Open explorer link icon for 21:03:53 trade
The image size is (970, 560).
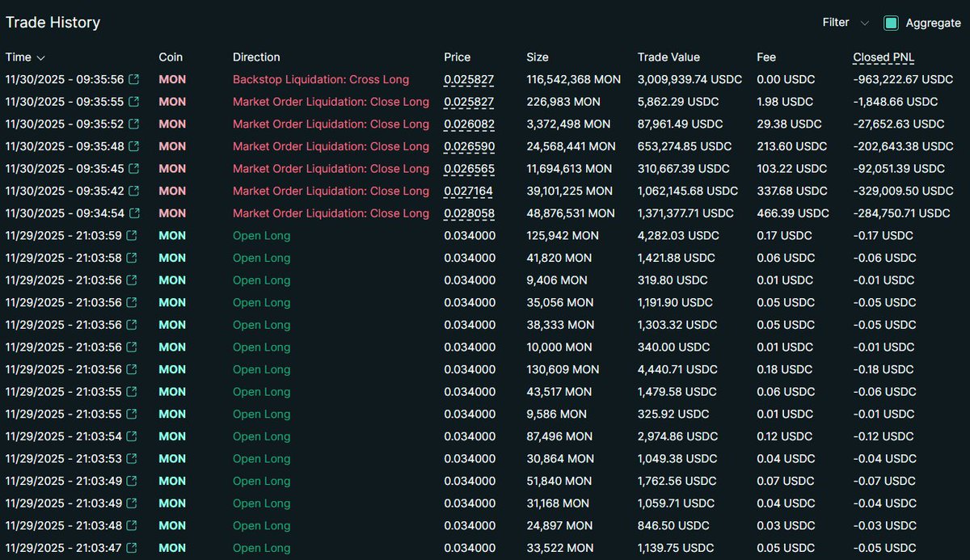point(132,458)
